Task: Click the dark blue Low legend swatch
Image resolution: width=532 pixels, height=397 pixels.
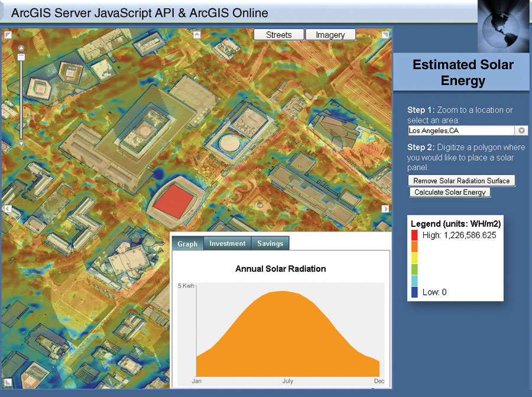Action: coord(414,292)
